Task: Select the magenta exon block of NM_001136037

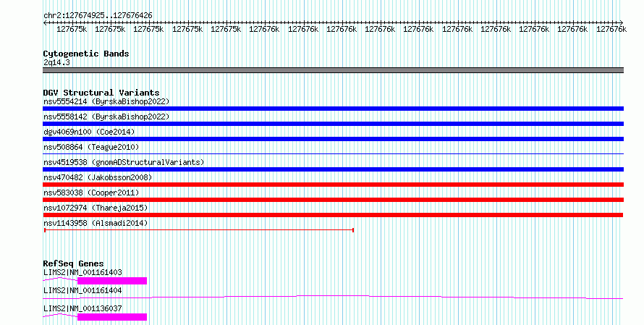Action: tap(112, 317)
